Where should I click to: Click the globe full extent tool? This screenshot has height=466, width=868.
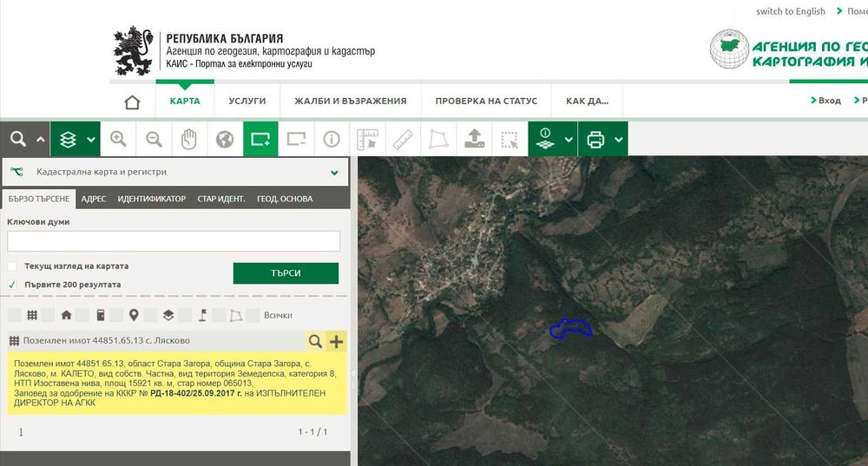pos(225,139)
